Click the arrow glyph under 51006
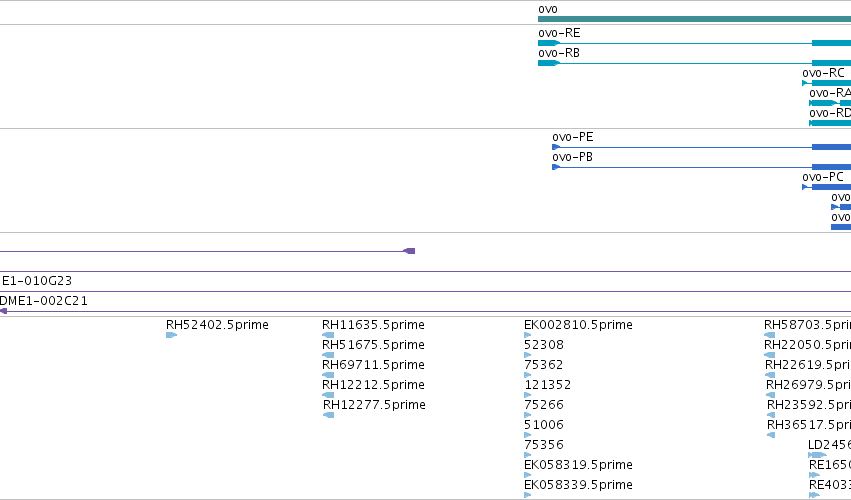Image resolution: width=851 pixels, height=500 pixels. click(528, 435)
